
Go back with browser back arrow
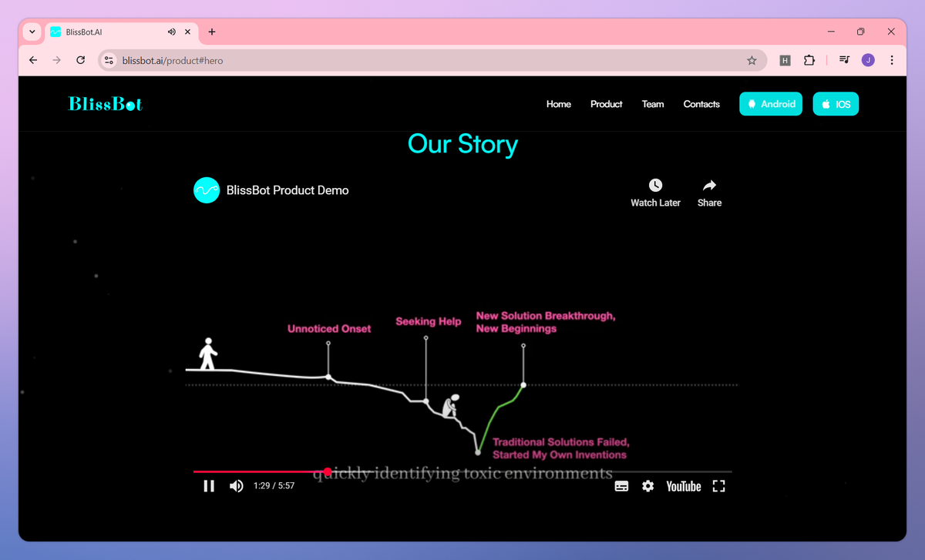coord(33,60)
